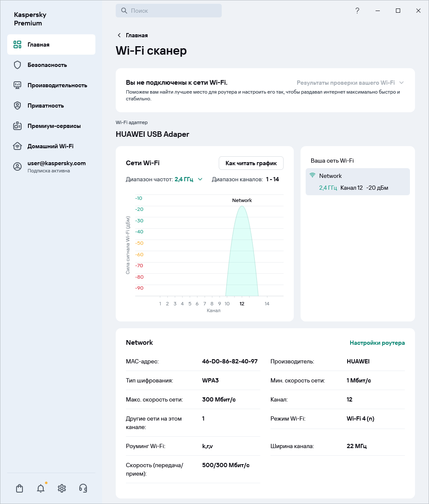Open the shopping bag store icon

(x=19, y=488)
